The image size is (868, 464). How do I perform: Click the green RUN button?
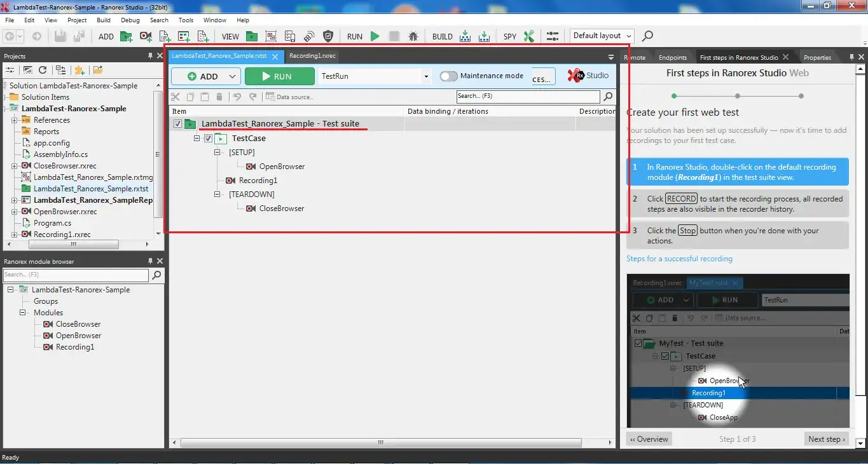[x=280, y=76]
